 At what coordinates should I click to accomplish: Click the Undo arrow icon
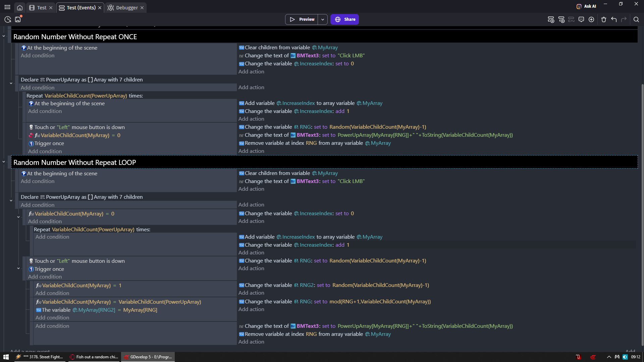(614, 19)
